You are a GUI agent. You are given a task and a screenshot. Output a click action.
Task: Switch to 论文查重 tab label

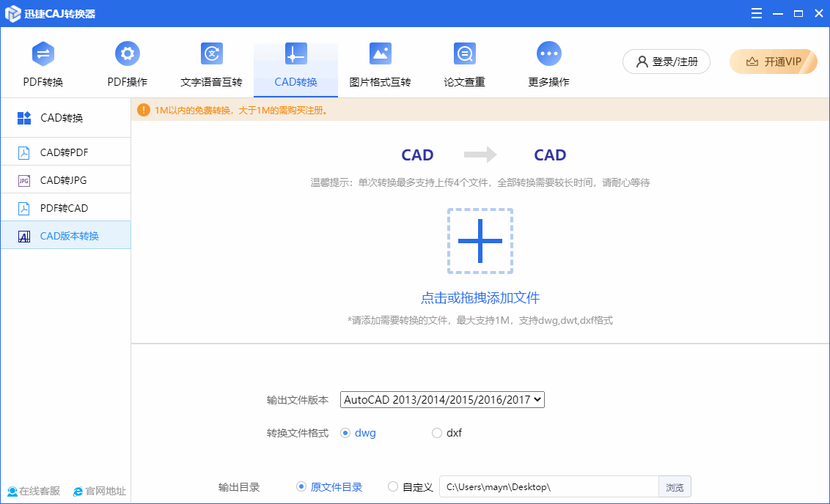tap(464, 82)
